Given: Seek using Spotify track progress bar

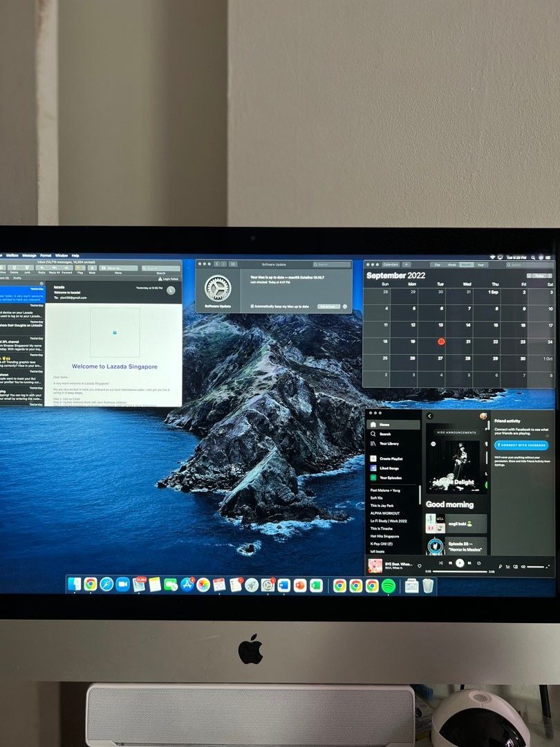Looking at the screenshot, I should pos(460,572).
